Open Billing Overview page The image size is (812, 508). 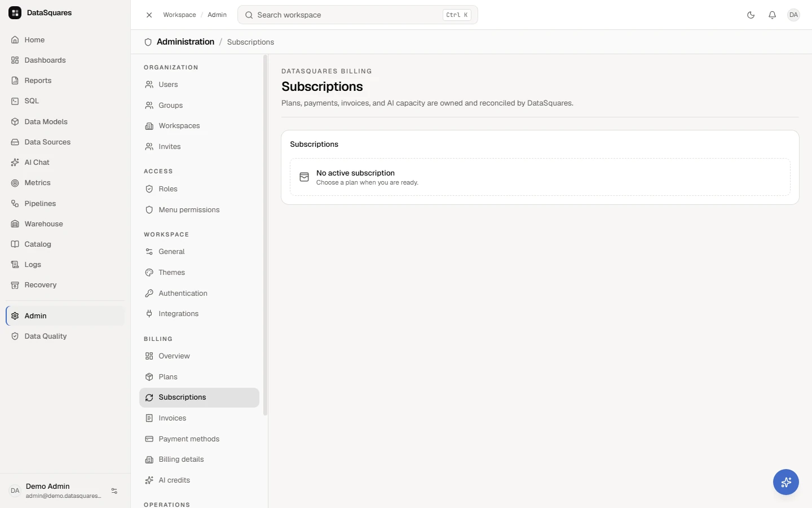coord(199,356)
